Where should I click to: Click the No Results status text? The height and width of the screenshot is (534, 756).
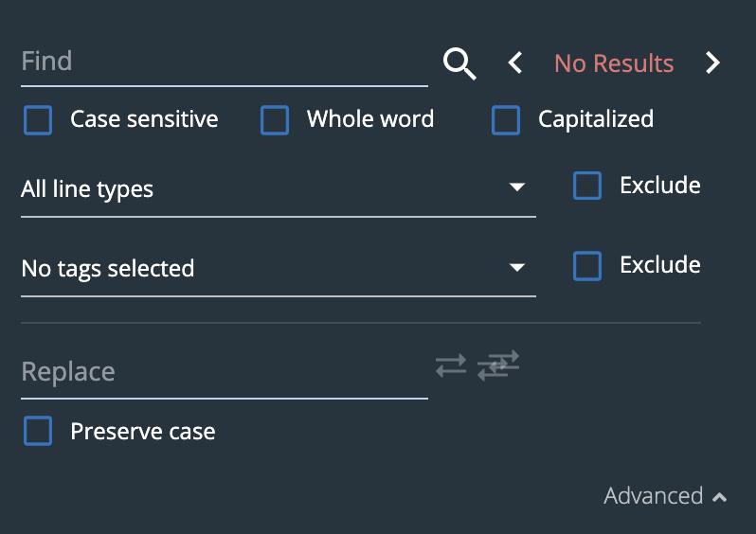click(614, 63)
